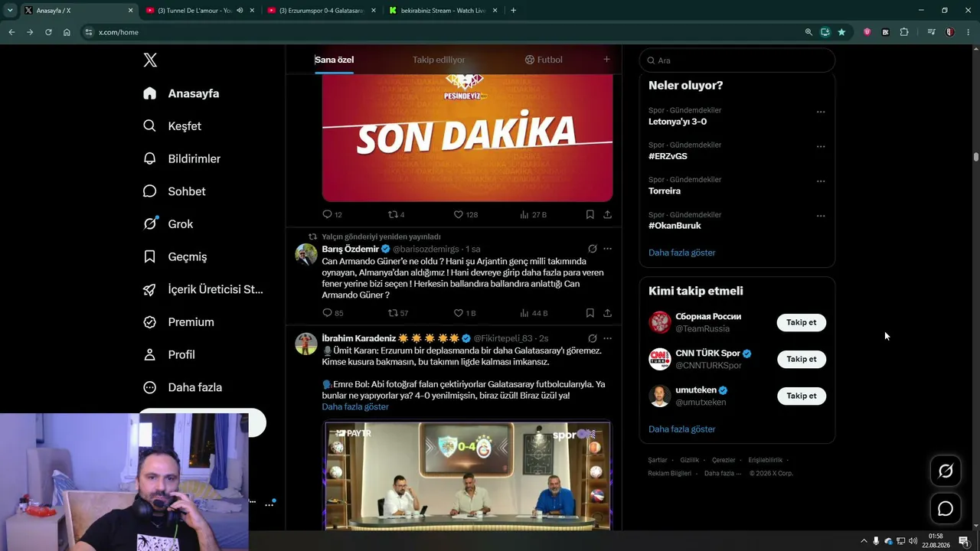Viewport: 980px width, 551px height.
Task: Open view stats on Barış Özdemir's post
Action: point(533,313)
